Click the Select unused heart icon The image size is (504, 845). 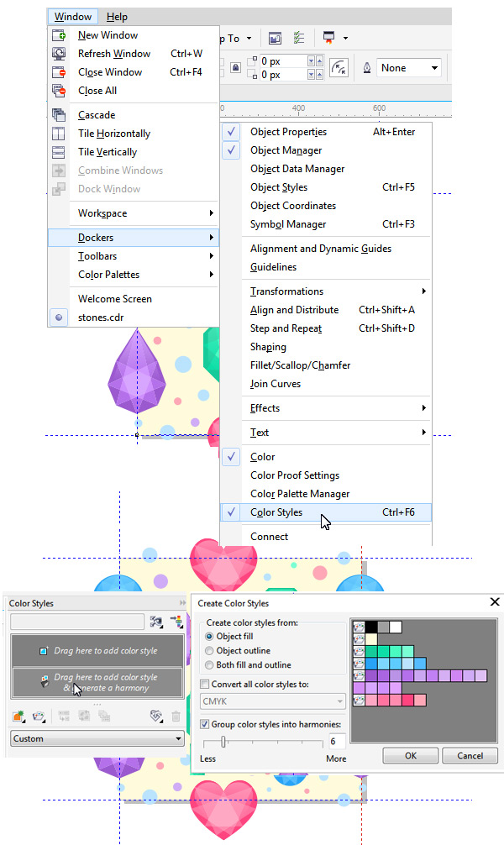pos(155,716)
